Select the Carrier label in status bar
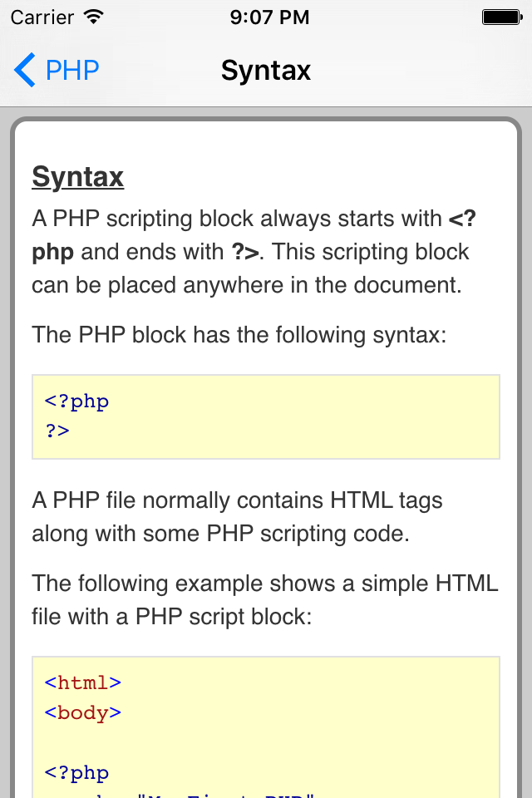Image resolution: width=532 pixels, height=798 pixels. coord(46,17)
